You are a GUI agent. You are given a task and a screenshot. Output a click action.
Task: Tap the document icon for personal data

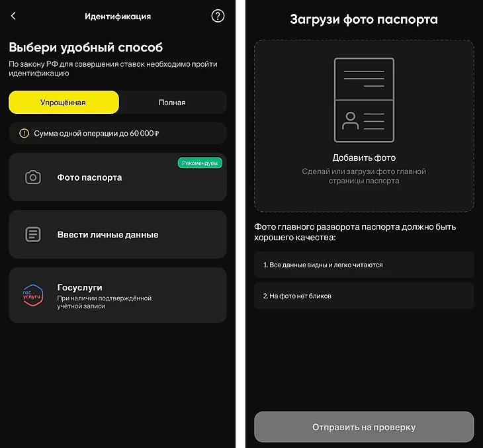33,234
